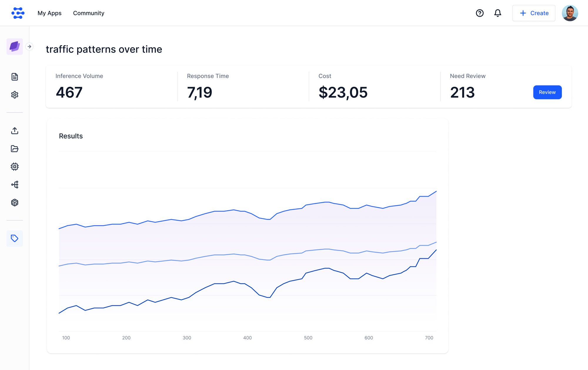Open the folder icon in sidebar

point(14,149)
